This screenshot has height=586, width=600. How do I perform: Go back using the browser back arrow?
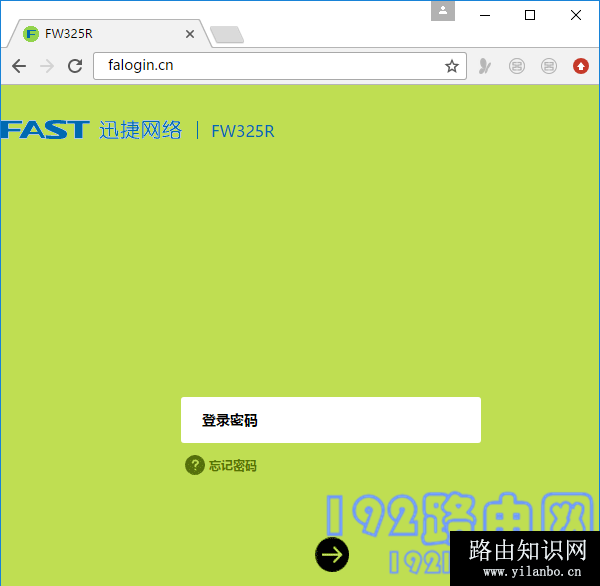tap(19, 66)
